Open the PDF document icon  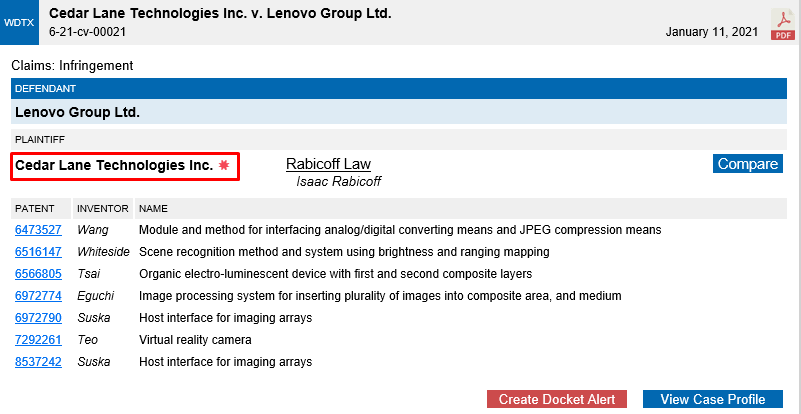coord(783,24)
